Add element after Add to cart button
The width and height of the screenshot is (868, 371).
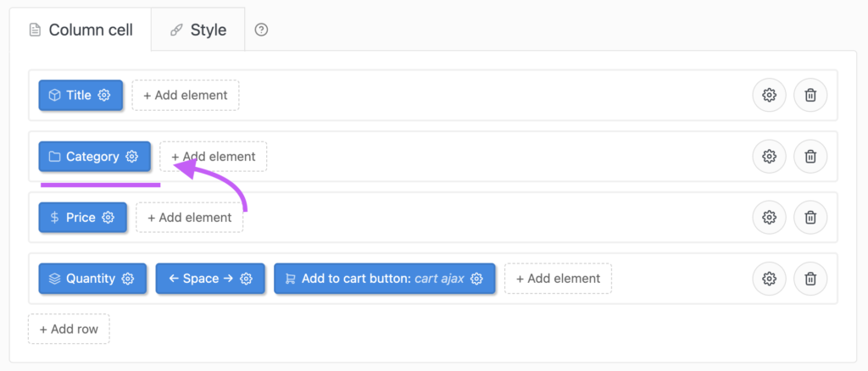pyautogui.click(x=558, y=278)
